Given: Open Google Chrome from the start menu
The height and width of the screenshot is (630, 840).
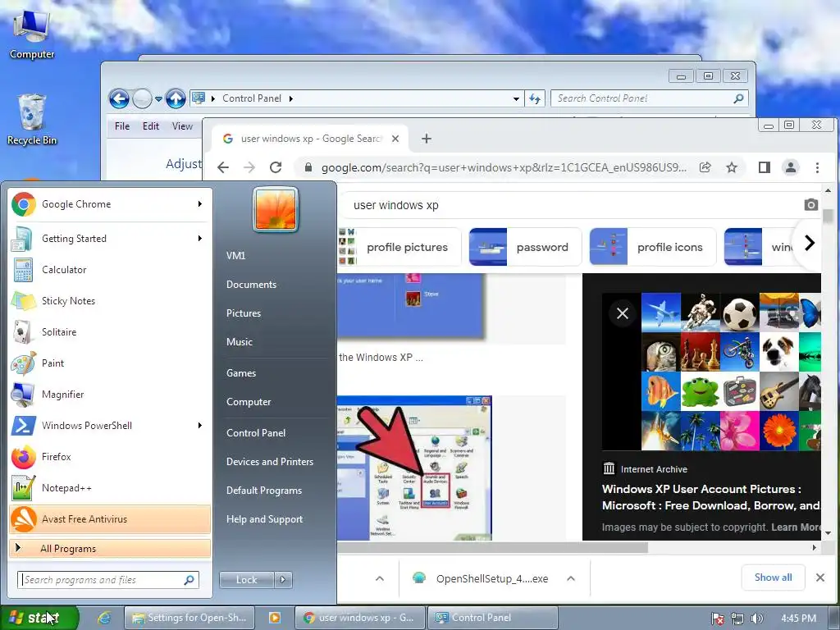Looking at the screenshot, I should click(x=110, y=204).
